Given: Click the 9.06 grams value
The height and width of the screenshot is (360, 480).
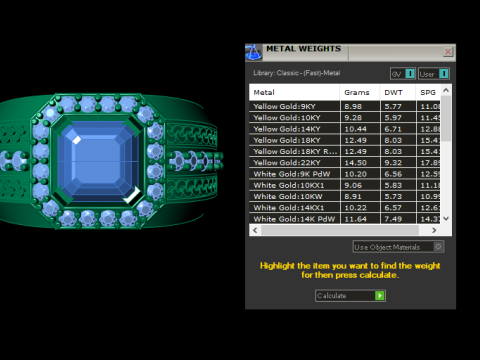Looking at the screenshot, I should pos(353,185).
